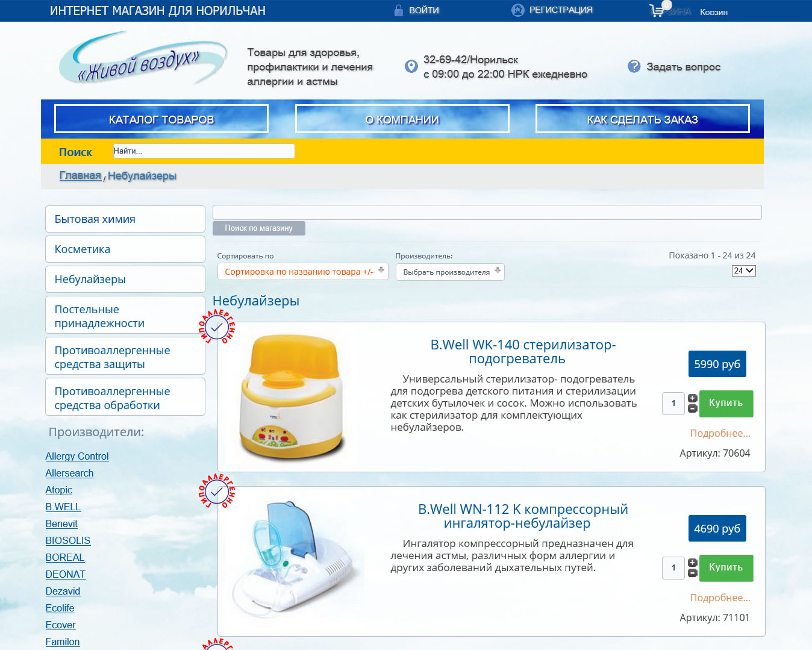This screenshot has width=812, height=650.
Task: Open the Atopic manufacturer link
Action: tap(58, 490)
